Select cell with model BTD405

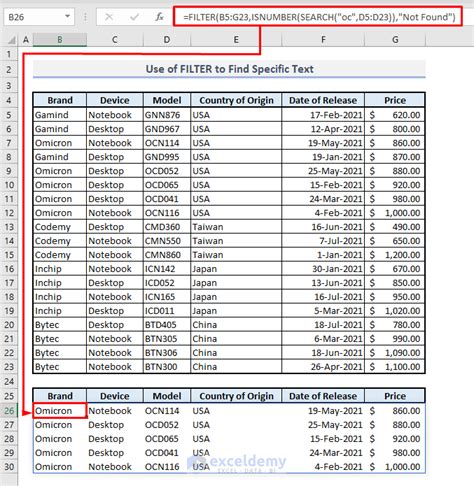click(x=167, y=325)
